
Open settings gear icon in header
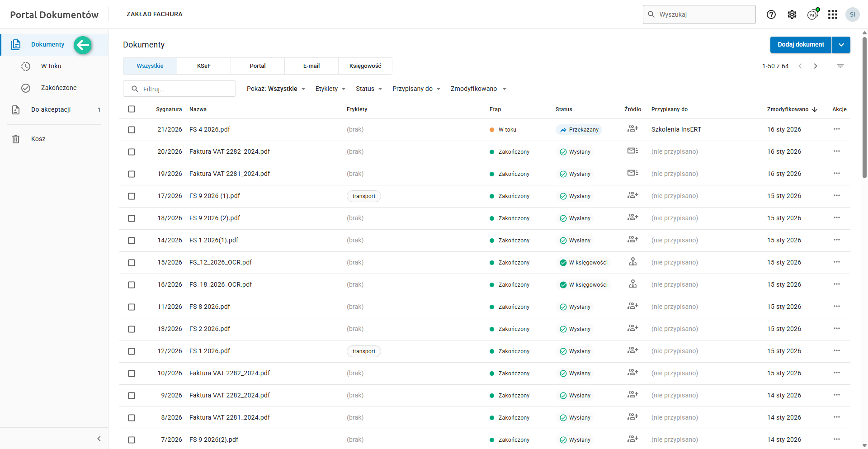coord(792,14)
